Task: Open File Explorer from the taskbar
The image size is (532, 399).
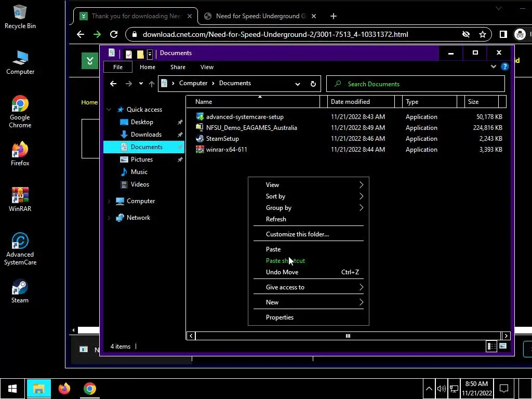Action: pyautogui.click(x=38, y=389)
